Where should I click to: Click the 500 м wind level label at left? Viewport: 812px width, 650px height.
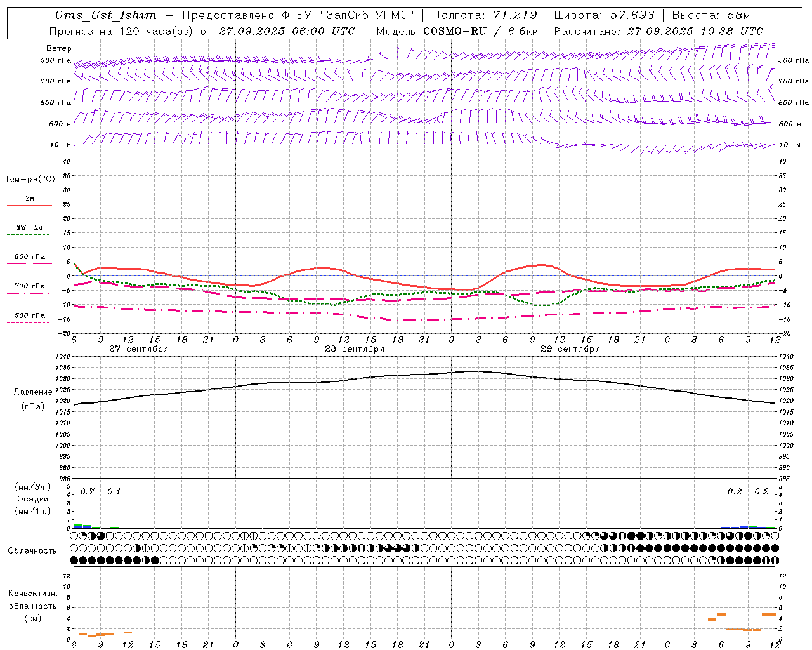60,124
